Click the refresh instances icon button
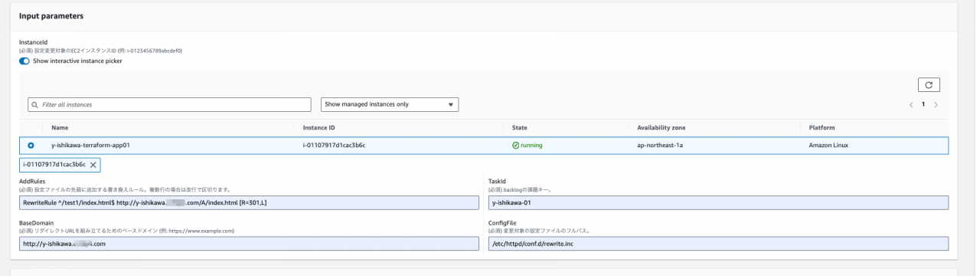This screenshot has height=276, width=980. tap(928, 85)
